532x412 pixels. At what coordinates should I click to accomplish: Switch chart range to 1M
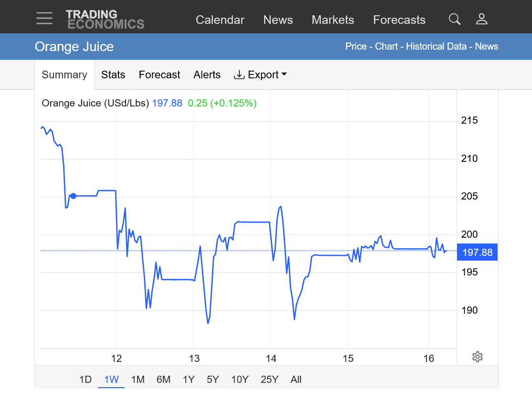coord(138,380)
